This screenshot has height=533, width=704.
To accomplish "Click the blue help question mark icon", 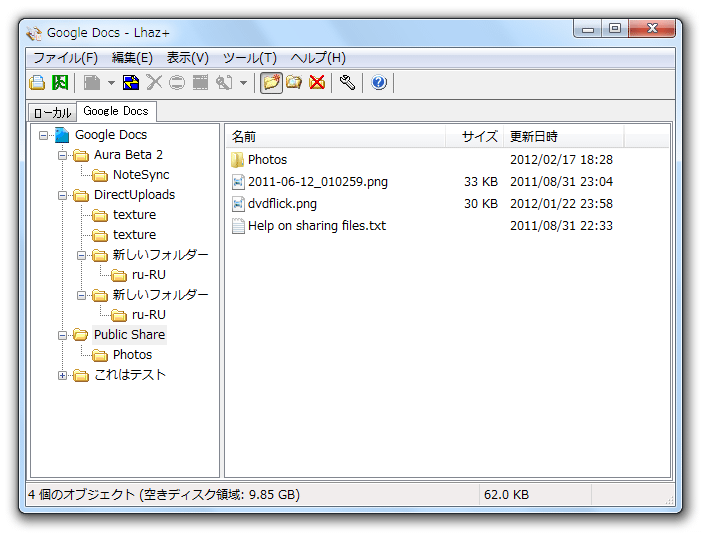I will point(378,83).
